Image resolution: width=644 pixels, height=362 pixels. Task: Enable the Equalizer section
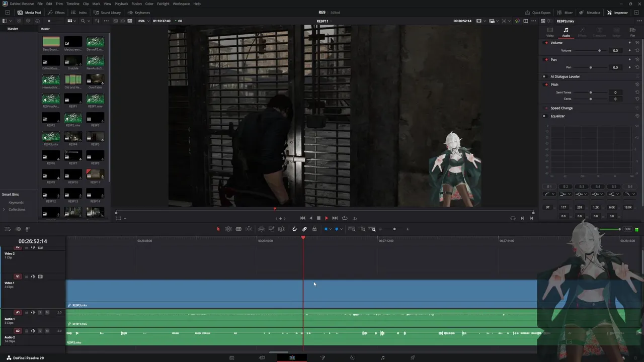[544, 116]
